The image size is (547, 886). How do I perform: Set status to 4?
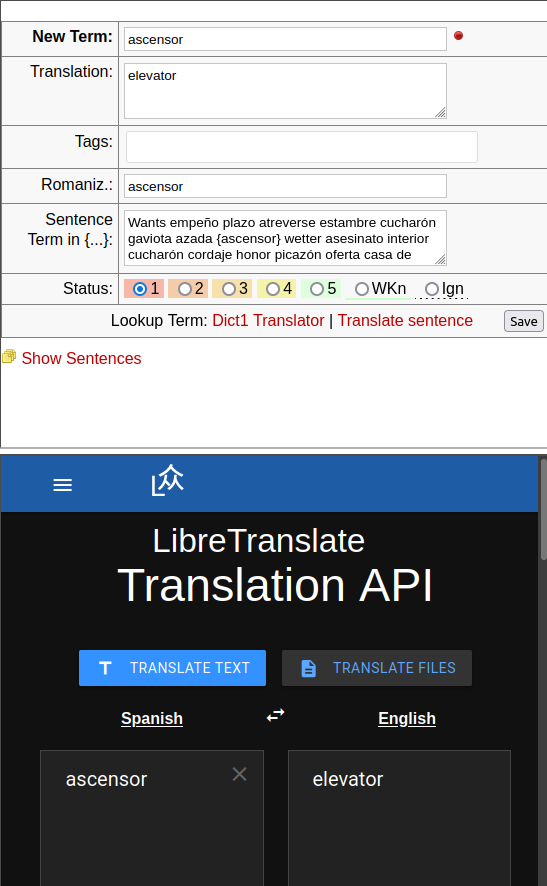(272, 289)
